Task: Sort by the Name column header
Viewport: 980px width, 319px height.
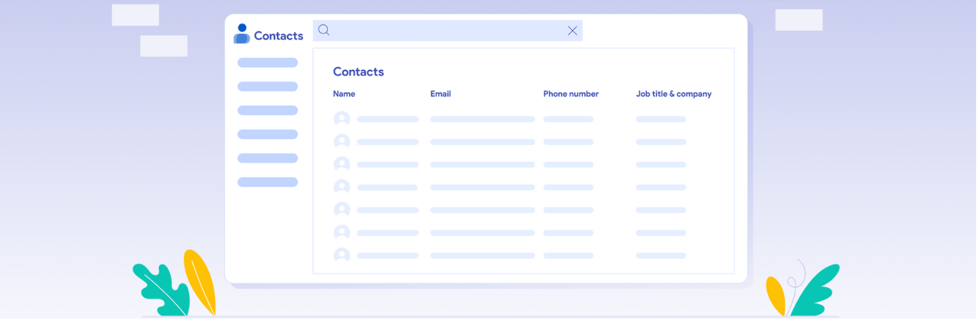Action: coord(344,94)
